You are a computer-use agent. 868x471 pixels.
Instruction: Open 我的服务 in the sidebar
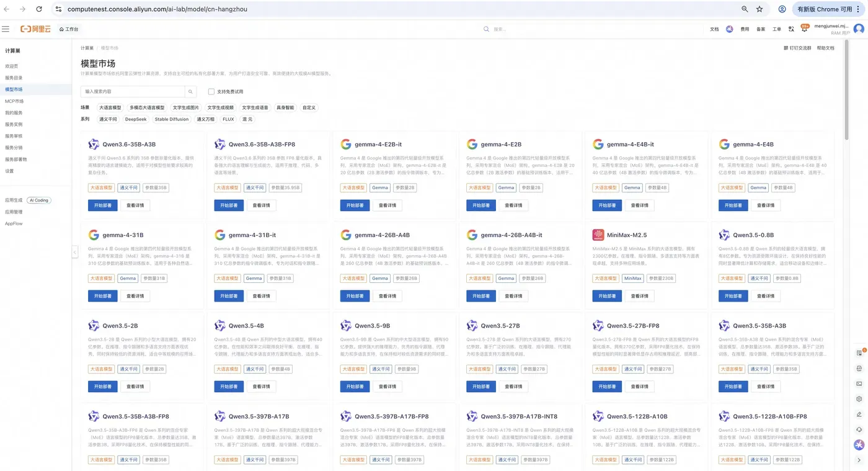(14, 113)
